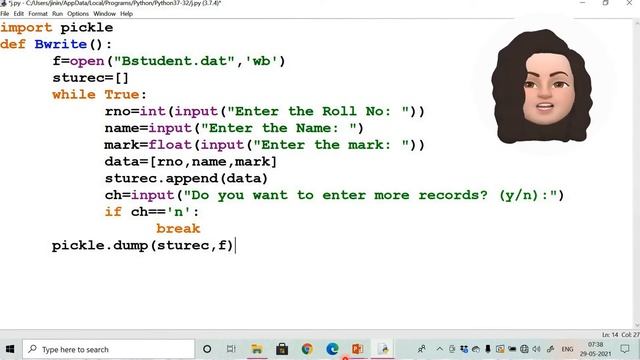Click 'pickle.dump(sturec,f)' line
Image resolution: width=640 pixels, height=360 pixels.
[x=142, y=245]
